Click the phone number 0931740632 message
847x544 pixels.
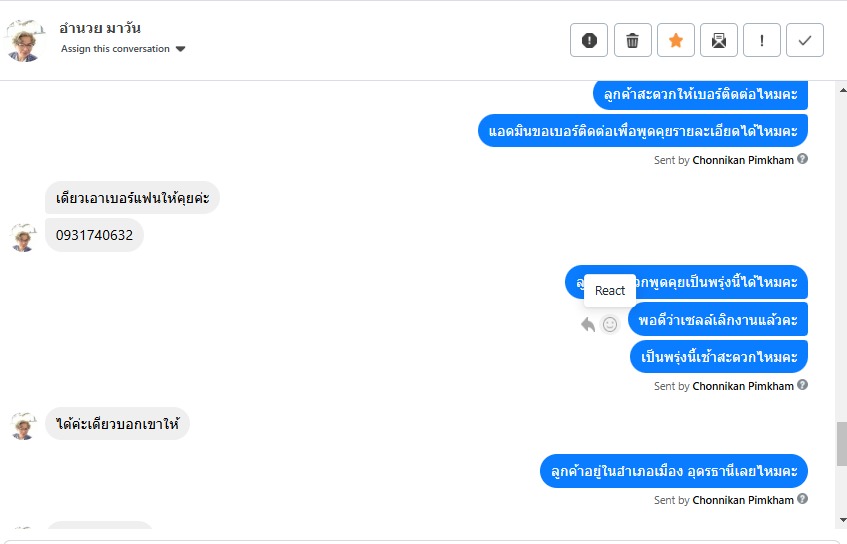(x=95, y=235)
